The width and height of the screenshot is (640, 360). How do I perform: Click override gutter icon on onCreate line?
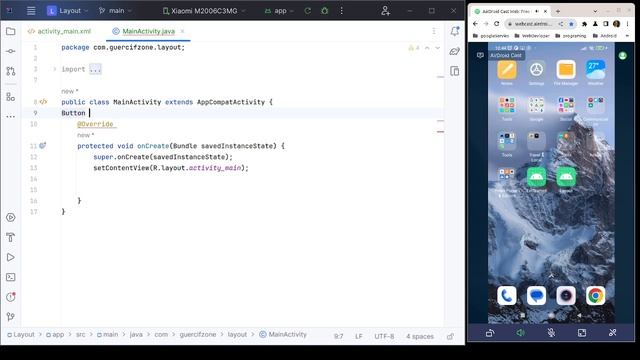click(42, 146)
